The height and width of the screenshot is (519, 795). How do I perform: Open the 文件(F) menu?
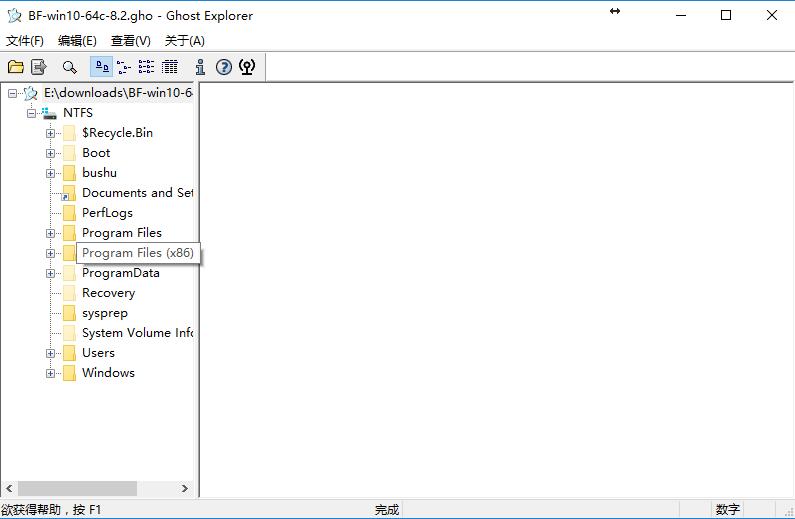click(24, 41)
